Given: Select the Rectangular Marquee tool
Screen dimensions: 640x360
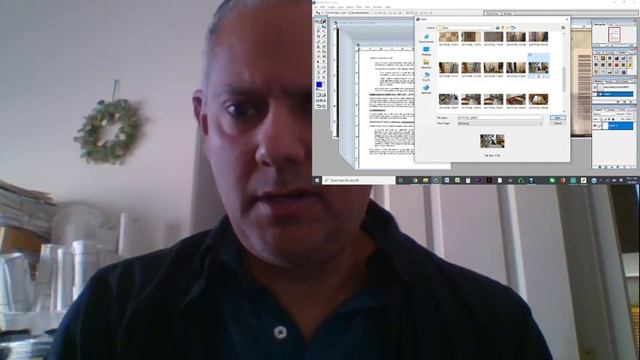Looking at the screenshot, I should click(x=318, y=27).
